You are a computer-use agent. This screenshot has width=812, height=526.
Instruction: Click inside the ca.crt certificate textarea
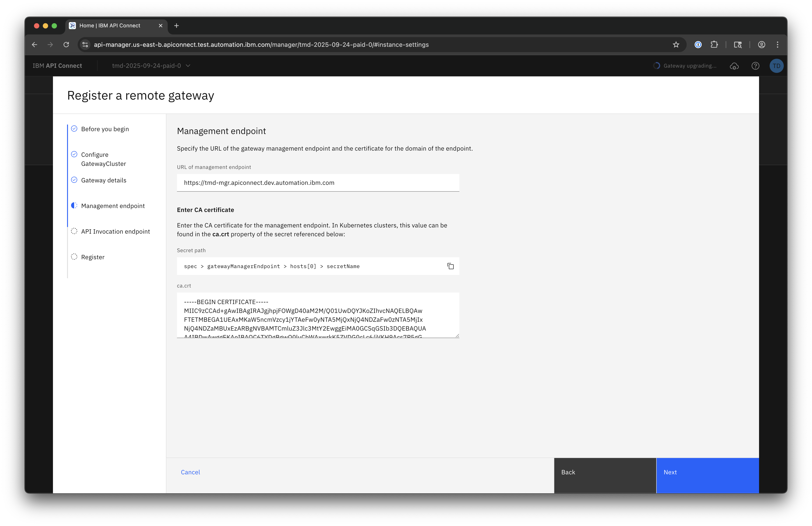pos(318,315)
